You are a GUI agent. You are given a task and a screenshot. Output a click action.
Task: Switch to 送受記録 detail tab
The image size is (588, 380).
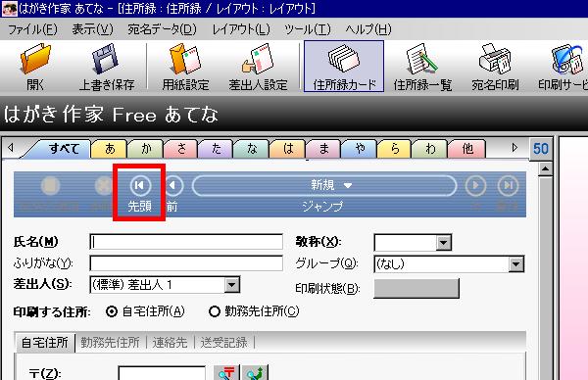[x=223, y=342]
